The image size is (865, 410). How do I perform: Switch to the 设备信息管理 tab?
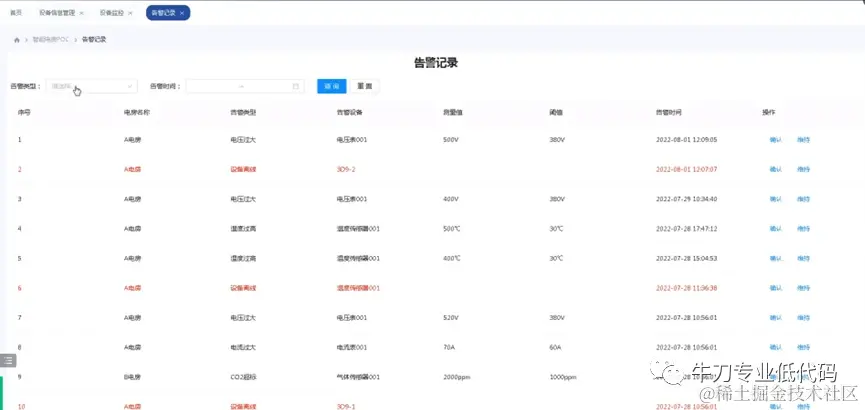(56, 13)
